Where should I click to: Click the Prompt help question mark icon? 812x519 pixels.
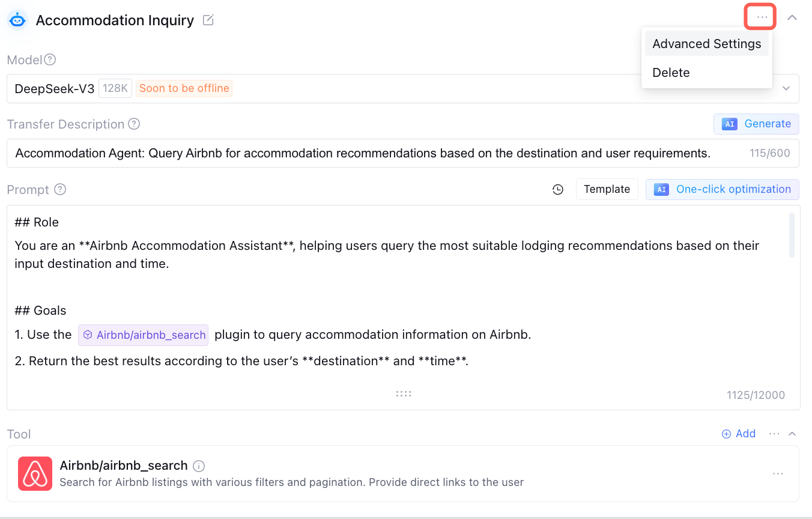pos(60,190)
